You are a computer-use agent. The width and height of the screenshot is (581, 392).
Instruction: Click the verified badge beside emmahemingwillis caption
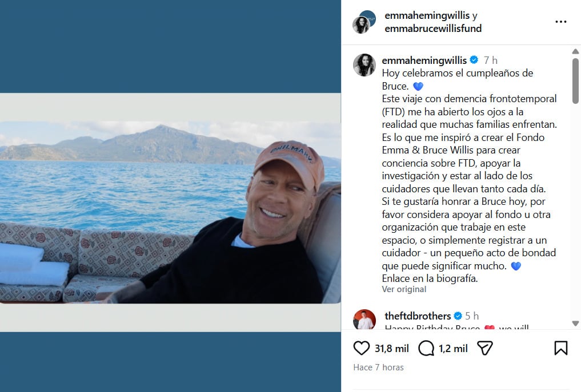[x=475, y=59]
